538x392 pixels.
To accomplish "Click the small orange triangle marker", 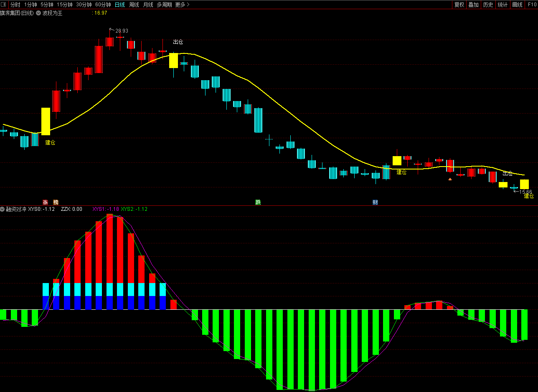I will coord(450,179).
